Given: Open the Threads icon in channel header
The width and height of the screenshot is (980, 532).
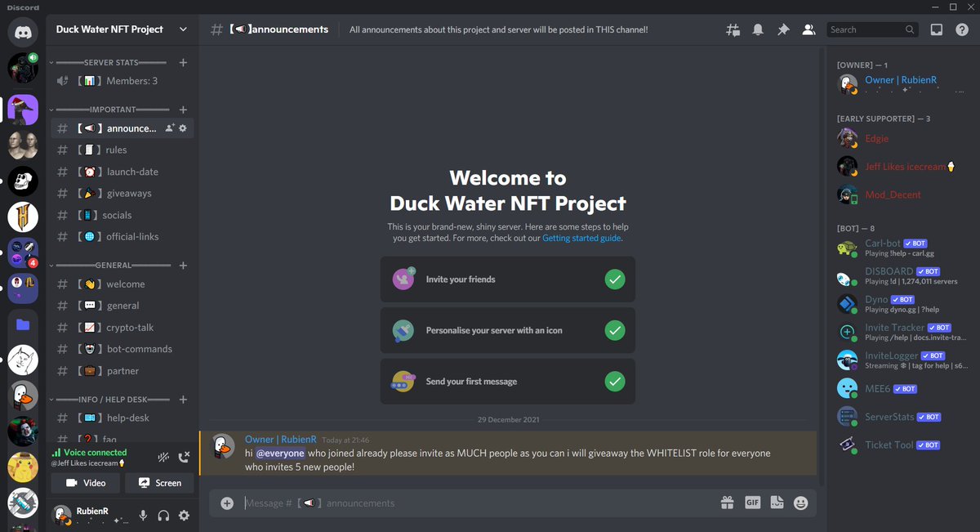Looking at the screenshot, I should (x=733, y=29).
